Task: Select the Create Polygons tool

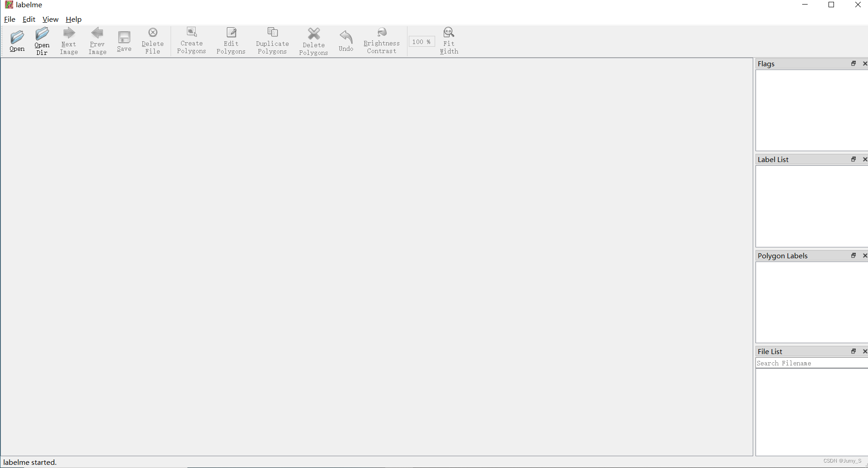Action: [x=191, y=41]
